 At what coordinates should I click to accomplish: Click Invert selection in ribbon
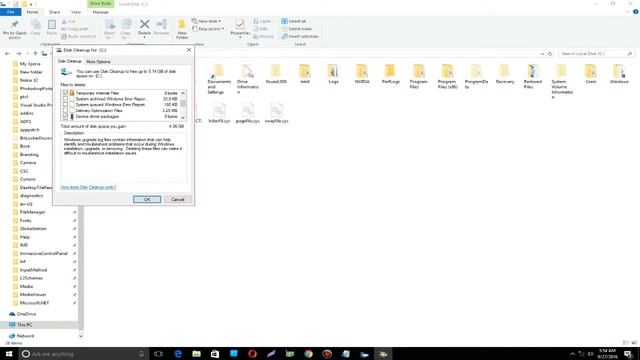pyautogui.click(x=300, y=36)
